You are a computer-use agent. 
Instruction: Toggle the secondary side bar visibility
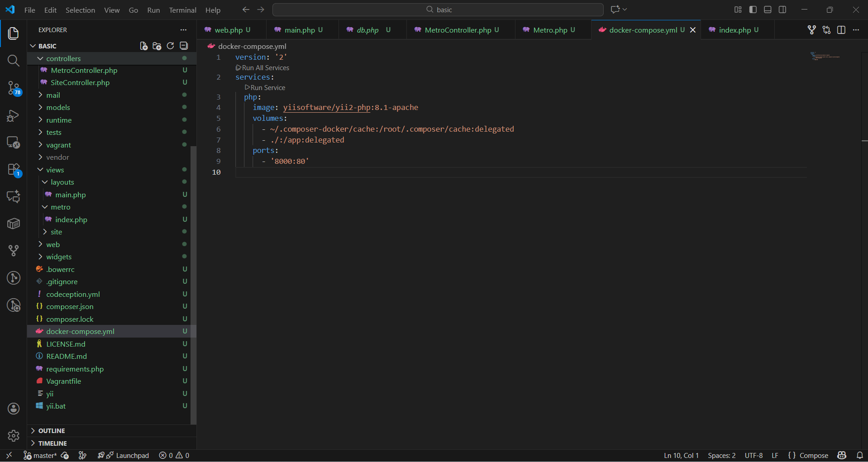coord(782,10)
